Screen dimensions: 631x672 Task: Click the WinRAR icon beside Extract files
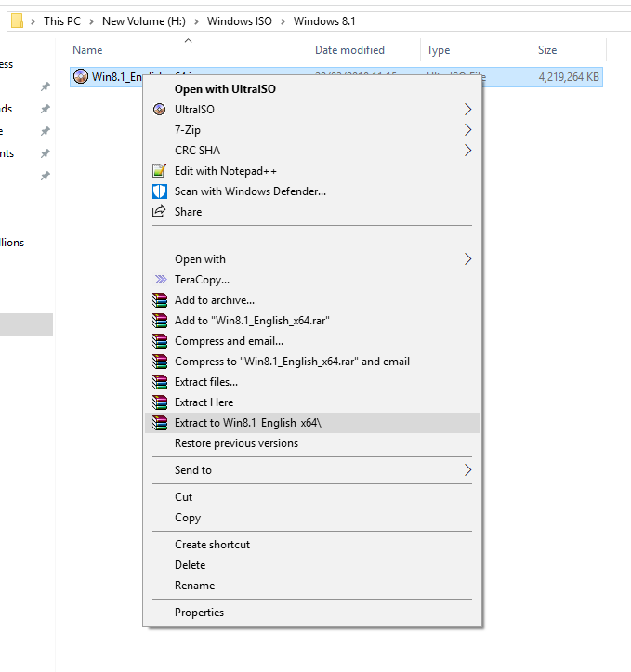pos(158,382)
